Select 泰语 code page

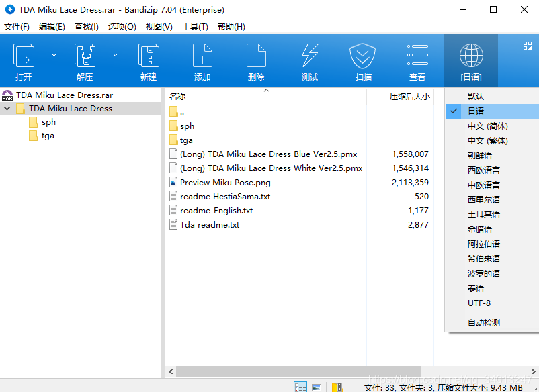click(x=492, y=289)
